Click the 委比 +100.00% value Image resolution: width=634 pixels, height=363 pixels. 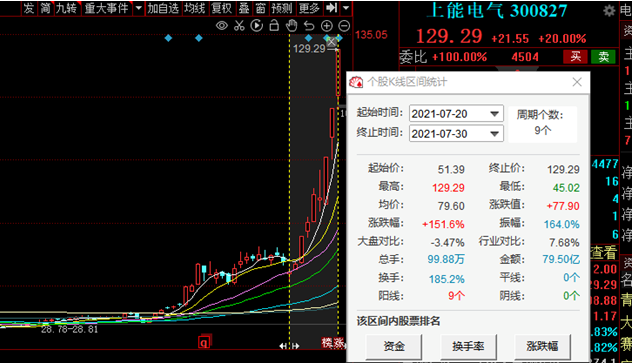click(459, 57)
